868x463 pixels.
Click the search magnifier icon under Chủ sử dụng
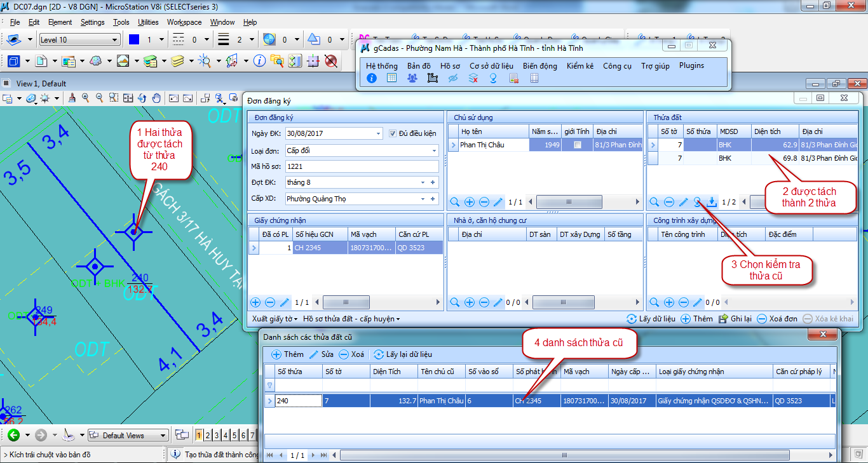point(455,202)
